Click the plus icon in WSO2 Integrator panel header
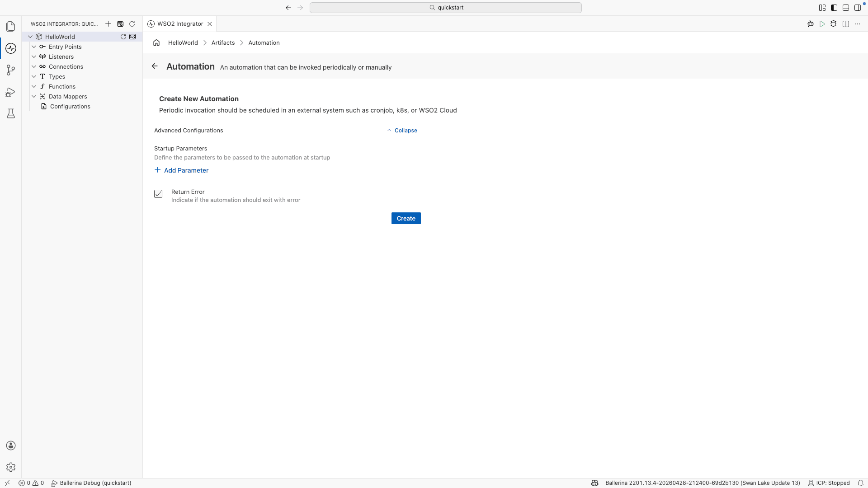Screen dimensions: 868x488 [108, 24]
